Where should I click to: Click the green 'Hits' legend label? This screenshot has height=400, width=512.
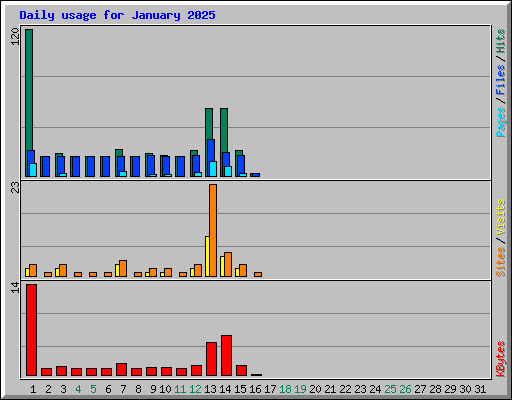[500, 41]
